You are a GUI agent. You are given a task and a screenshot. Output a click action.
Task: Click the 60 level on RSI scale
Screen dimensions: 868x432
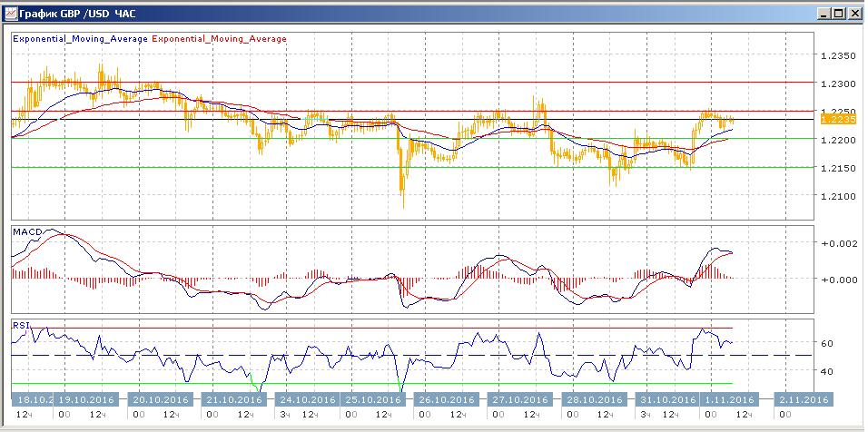[x=827, y=344]
